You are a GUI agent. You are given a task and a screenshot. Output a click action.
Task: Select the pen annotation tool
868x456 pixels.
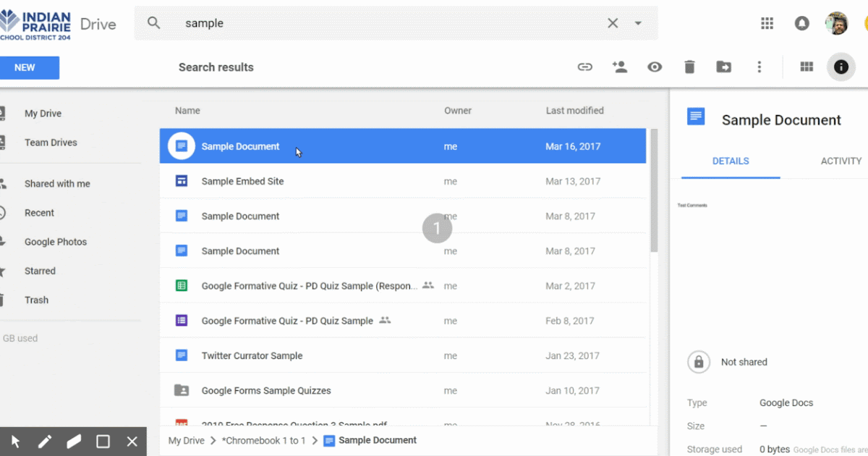pos(45,442)
